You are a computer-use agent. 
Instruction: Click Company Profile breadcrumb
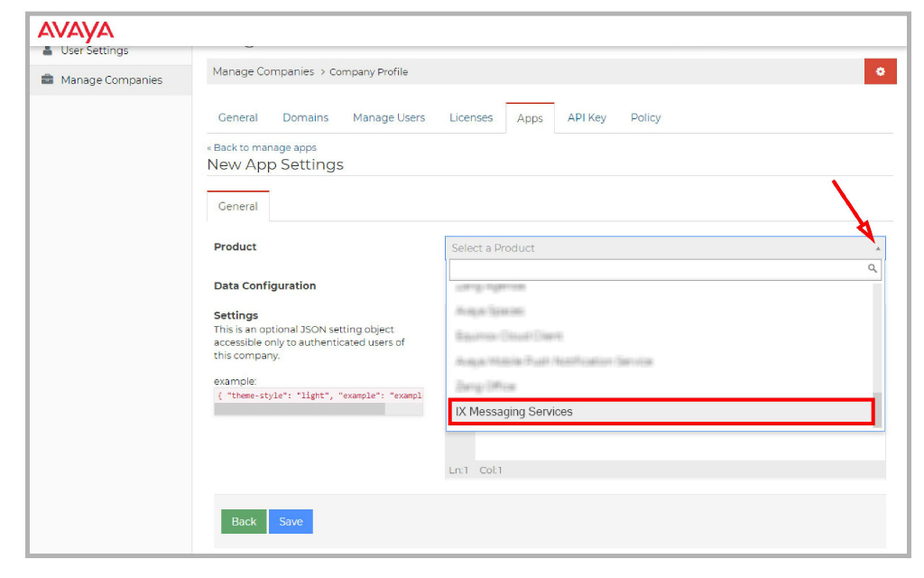[x=368, y=71]
